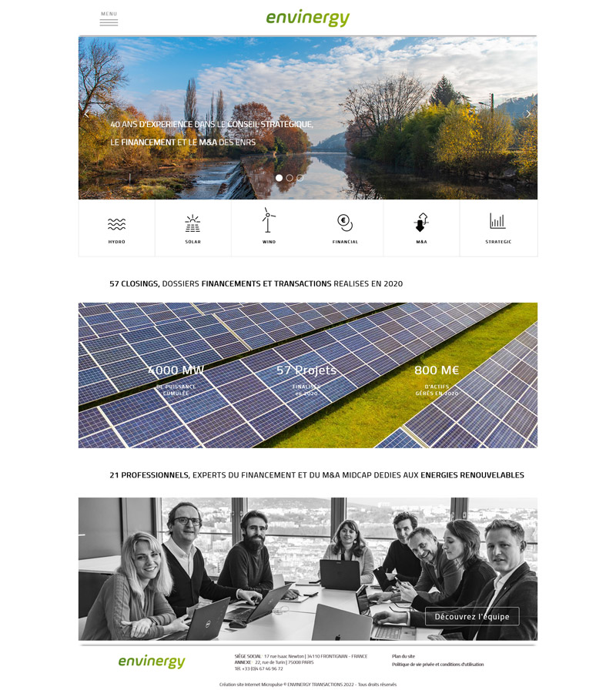The height and width of the screenshot is (690, 616).
Task: Select the Strategic bar chart icon
Action: pos(497,221)
